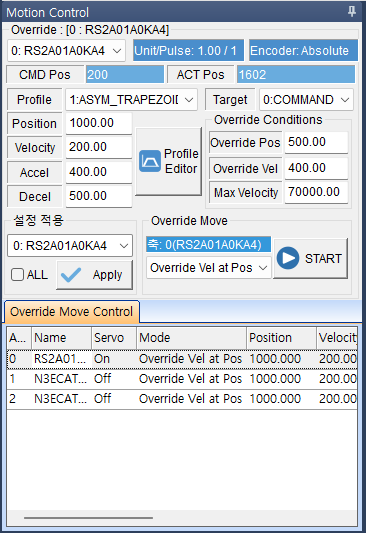Click the Unit/Pulse: 1.00 / 1 indicator
The height and width of the screenshot is (533, 366).
188,51
